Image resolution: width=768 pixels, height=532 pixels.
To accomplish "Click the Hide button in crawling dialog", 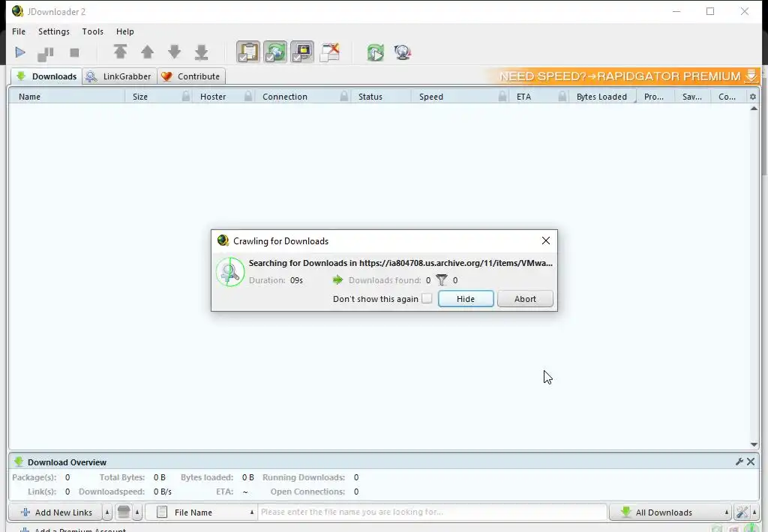I will point(466,299).
